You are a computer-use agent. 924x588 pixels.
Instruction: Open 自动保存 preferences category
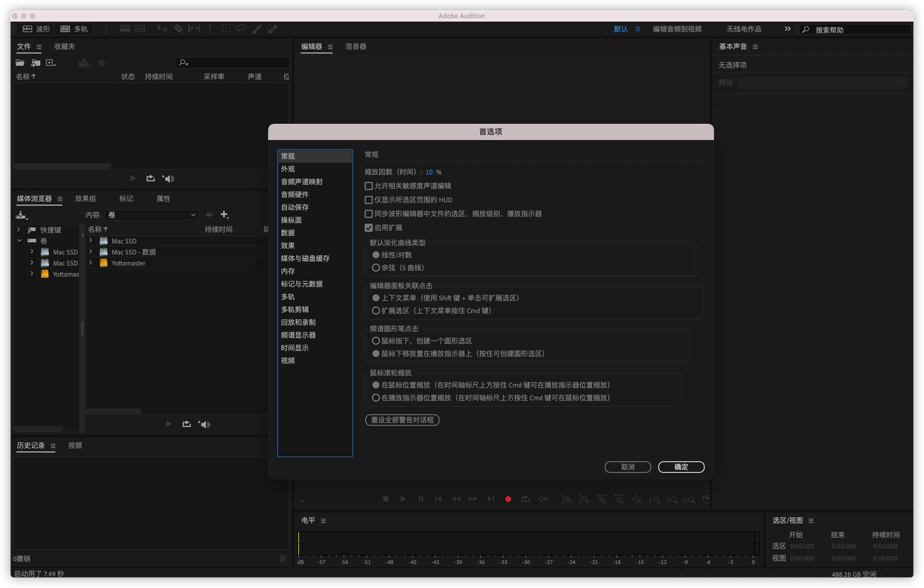pyautogui.click(x=315, y=207)
